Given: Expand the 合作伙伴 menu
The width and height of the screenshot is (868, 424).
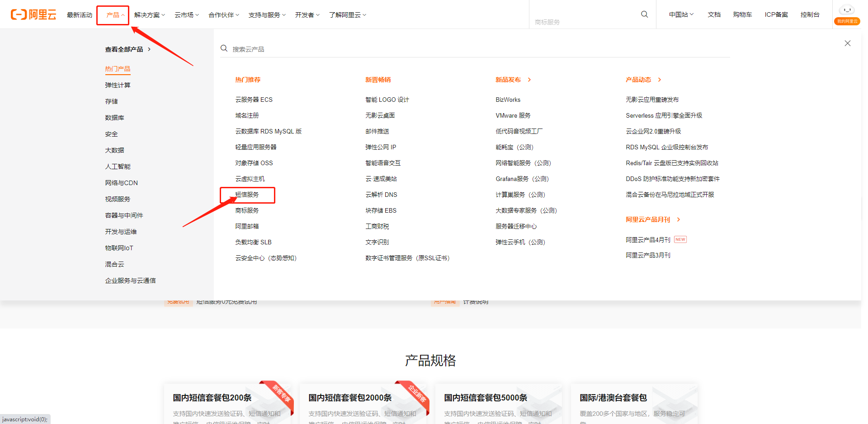Looking at the screenshot, I should (224, 15).
